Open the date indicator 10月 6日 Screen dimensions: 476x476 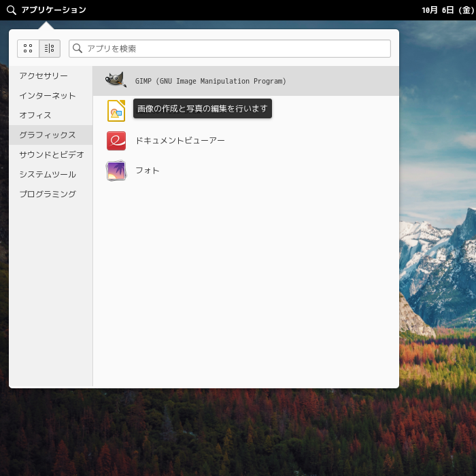coord(448,10)
